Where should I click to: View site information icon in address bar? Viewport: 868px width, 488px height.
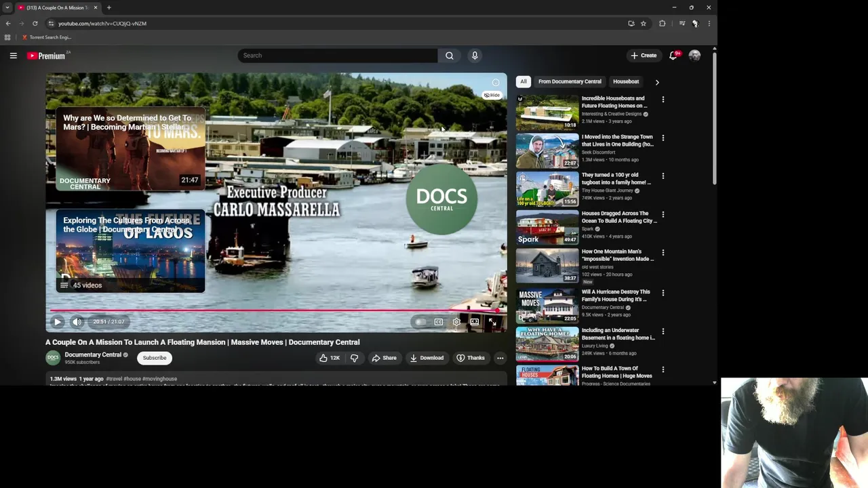click(x=51, y=24)
